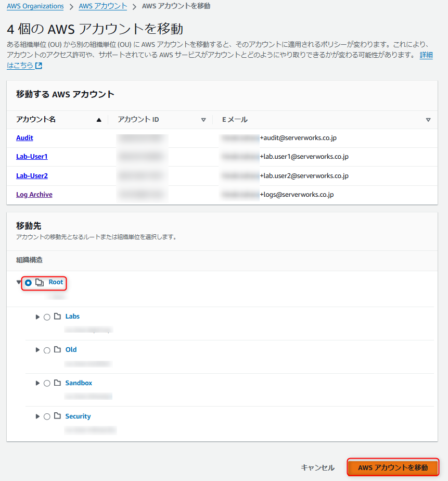Click the +logs@serverworks.co.jp email cell
This screenshot has height=481, width=448.
click(x=297, y=195)
